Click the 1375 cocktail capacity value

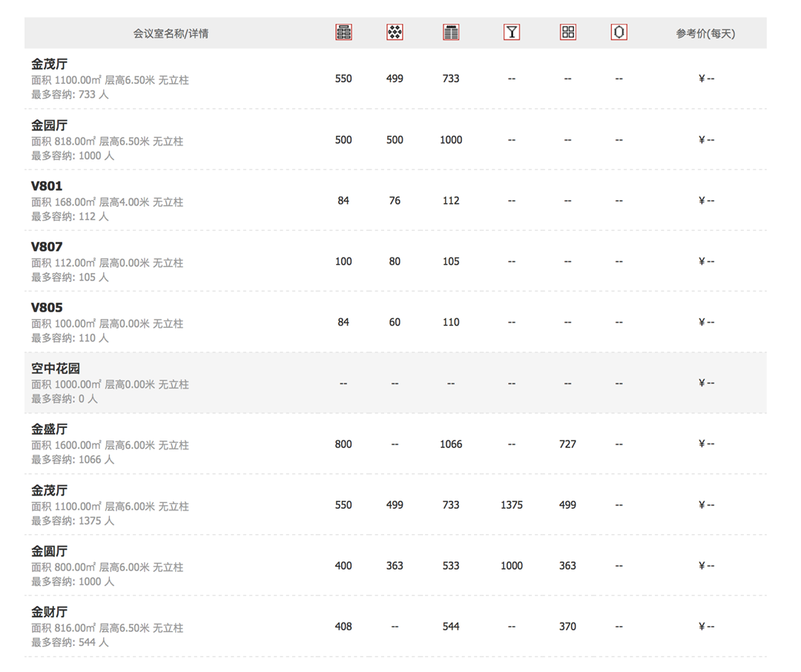pos(511,505)
